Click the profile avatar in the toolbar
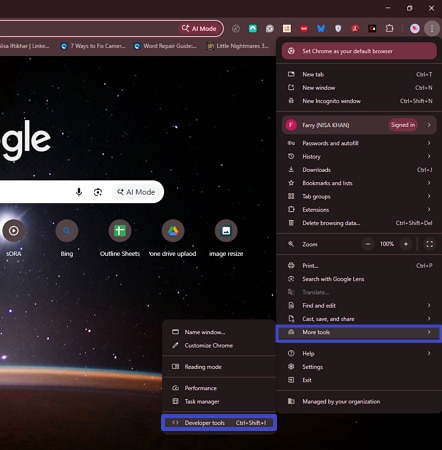This screenshot has width=442, height=450. tap(415, 29)
